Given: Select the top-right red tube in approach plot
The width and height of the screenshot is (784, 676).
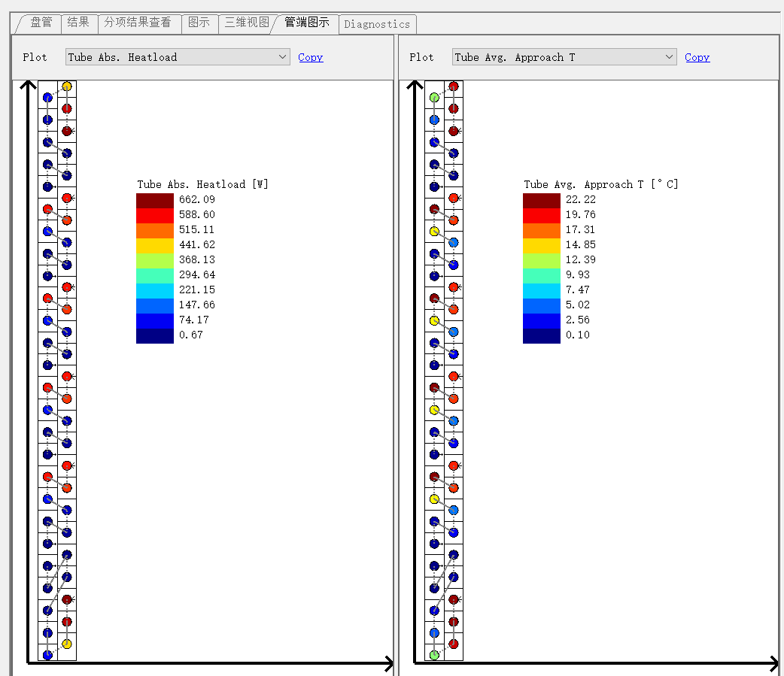Looking at the screenshot, I should pos(453,86).
